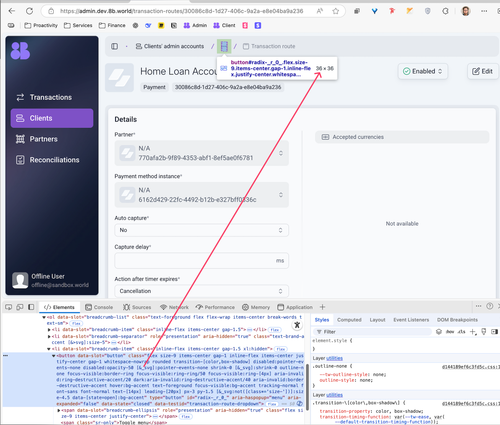
Task: Open the profile avatar in browser toolbar
Action: 466,11
